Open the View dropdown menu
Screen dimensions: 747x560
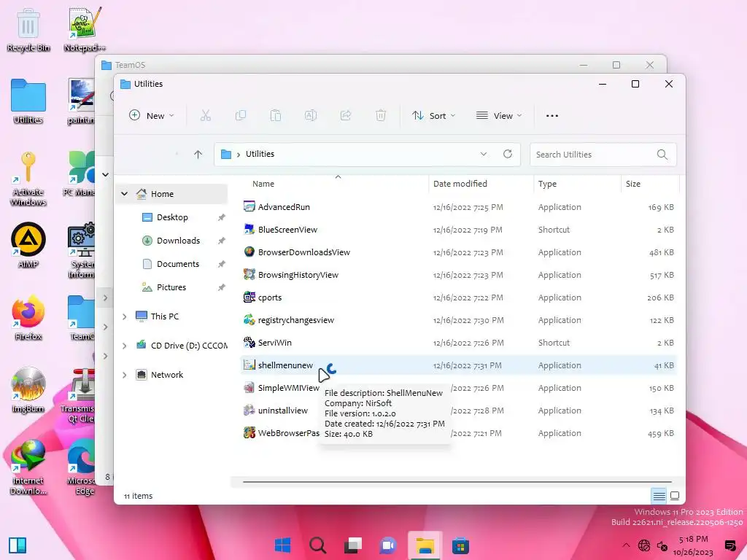[499, 116]
